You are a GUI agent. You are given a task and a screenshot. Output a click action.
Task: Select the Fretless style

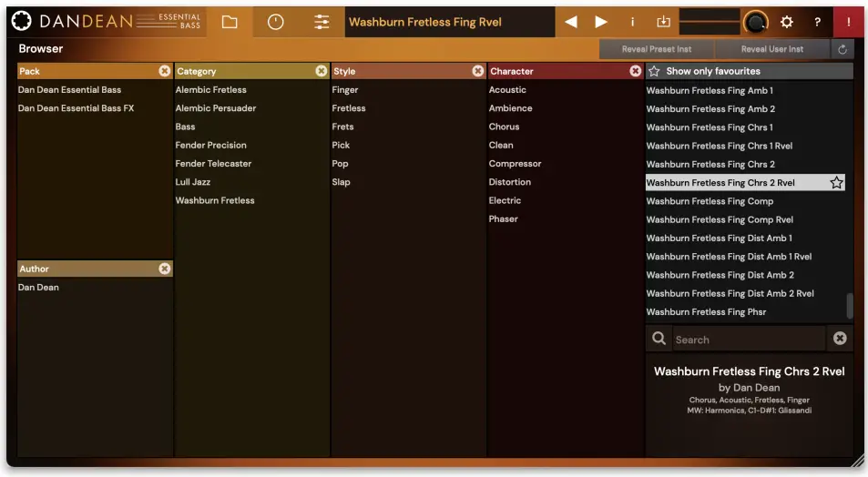tap(349, 108)
